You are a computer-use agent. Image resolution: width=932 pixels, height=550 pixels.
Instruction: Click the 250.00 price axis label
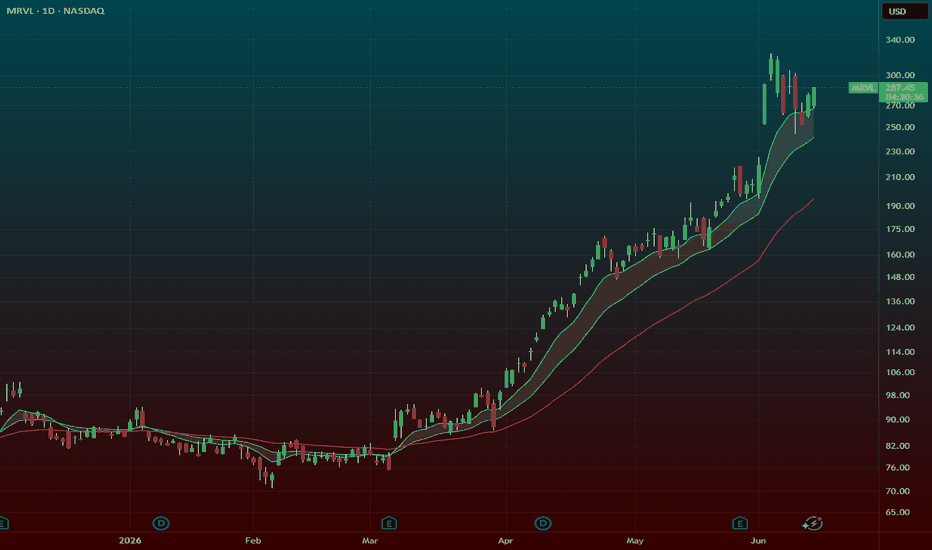(x=900, y=127)
